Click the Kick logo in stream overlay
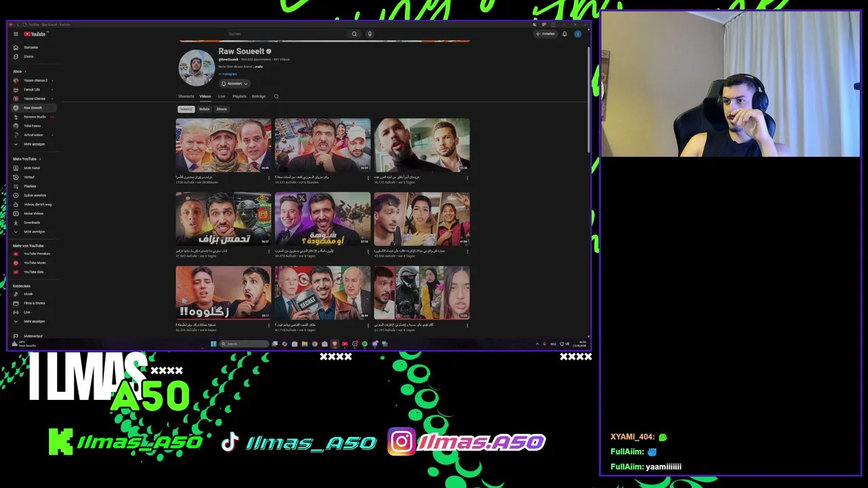Image resolution: width=868 pixels, height=488 pixels. tap(61, 442)
